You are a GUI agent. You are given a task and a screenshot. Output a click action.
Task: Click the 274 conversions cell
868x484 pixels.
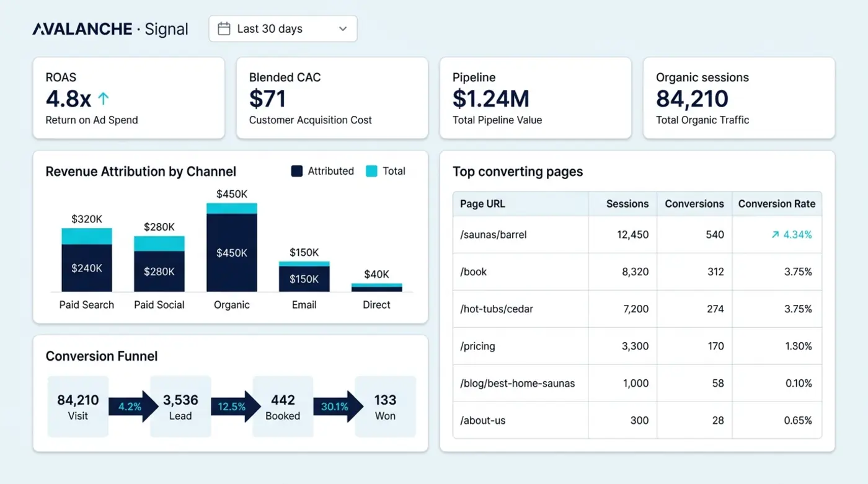(x=694, y=309)
